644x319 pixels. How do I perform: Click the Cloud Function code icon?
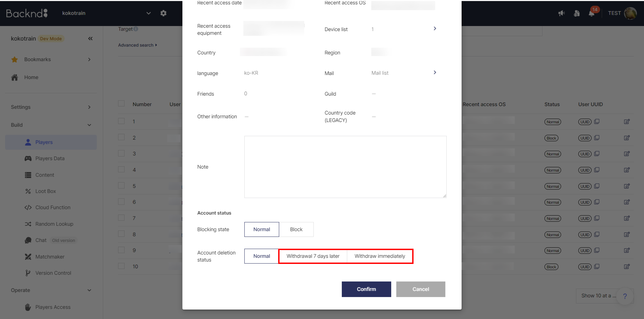pyautogui.click(x=28, y=207)
